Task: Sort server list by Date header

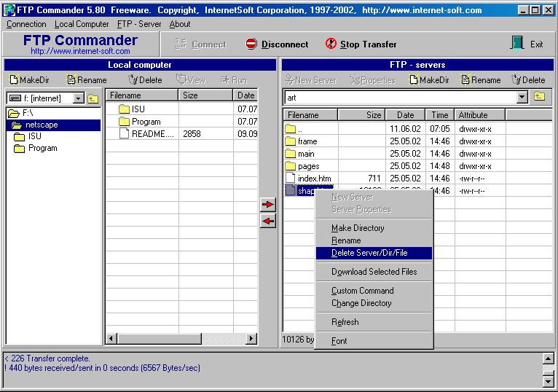Action: 405,115
